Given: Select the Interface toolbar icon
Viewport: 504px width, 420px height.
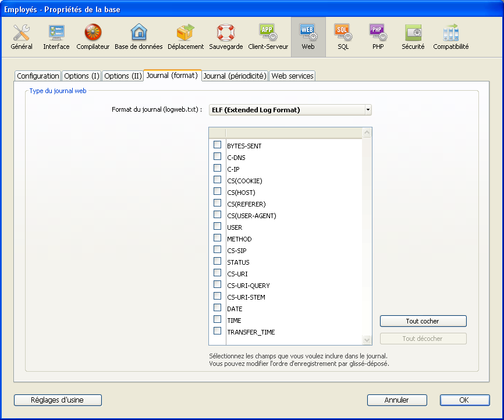Looking at the screenshot, I should pyautogui.click(x=56, y=37).
